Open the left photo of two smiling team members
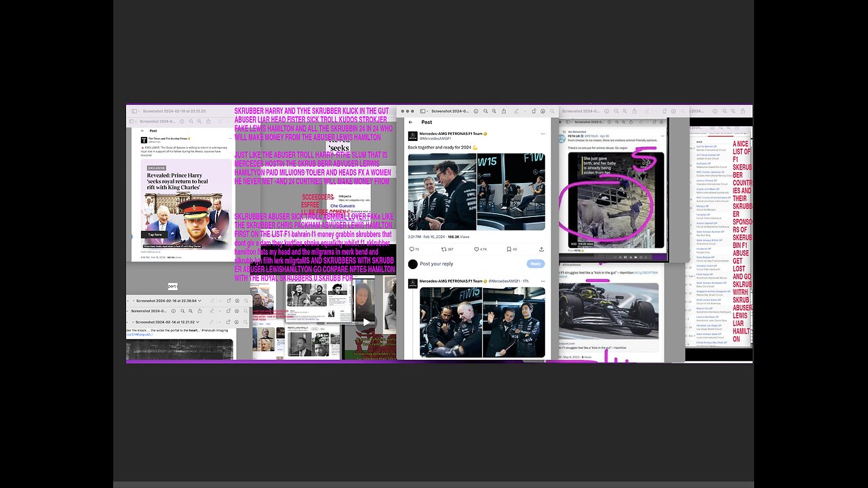868x488 pixels. pyautogui.click(x=441, y=192)
